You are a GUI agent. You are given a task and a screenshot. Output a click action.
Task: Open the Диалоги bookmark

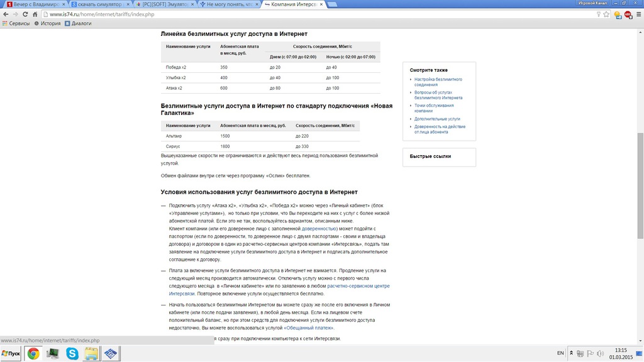78,23
